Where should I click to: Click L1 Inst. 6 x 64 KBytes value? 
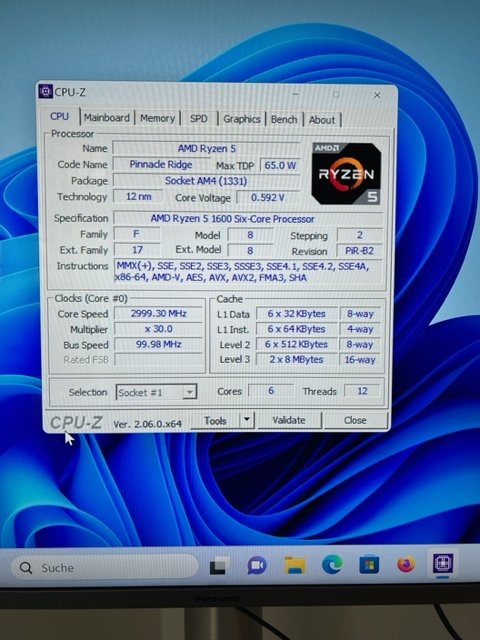297,329
